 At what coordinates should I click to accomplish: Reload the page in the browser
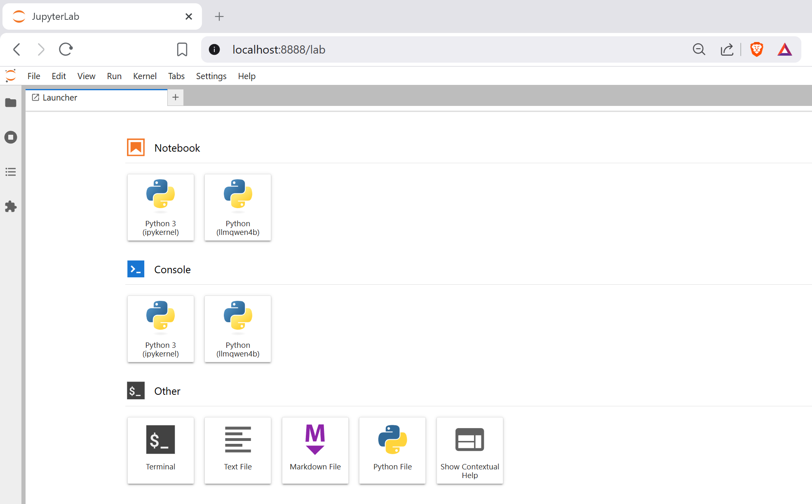(66, 49)
